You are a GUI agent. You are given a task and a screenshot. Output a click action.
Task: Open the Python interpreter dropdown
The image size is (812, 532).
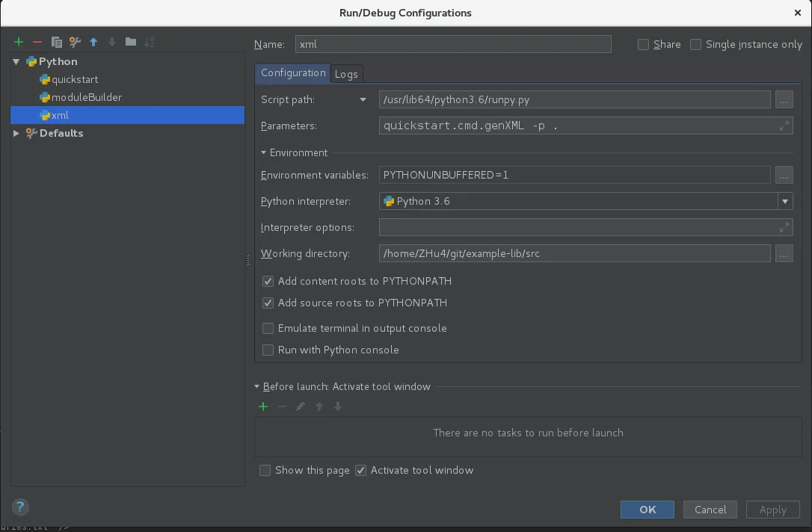pyautogui.click(x=784, y=201)
